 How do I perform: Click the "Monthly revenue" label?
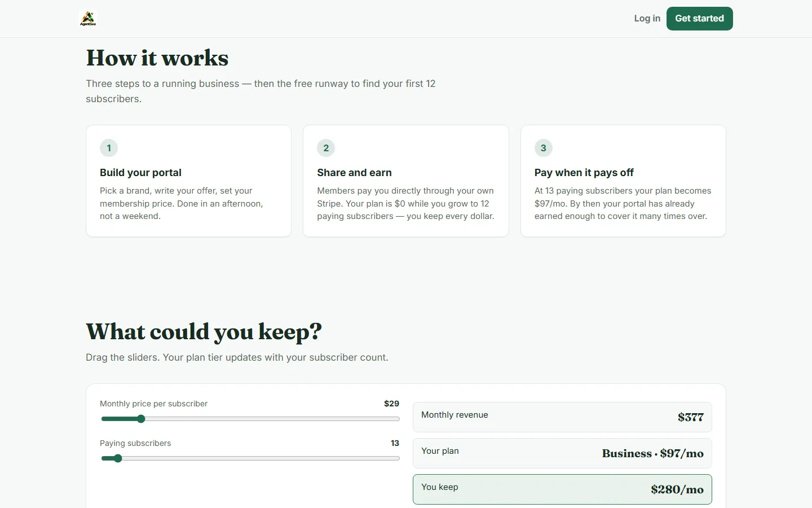coord(454,415)
